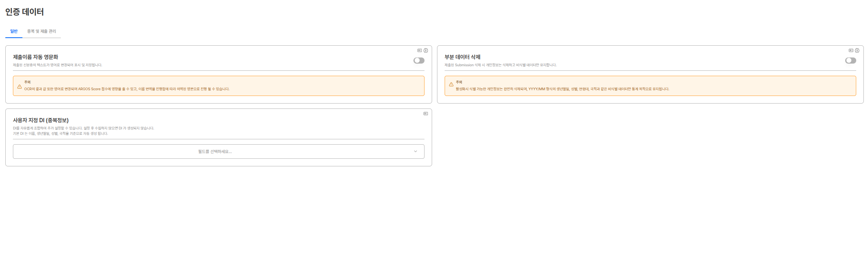Click 주의 label in the OCR caution box
868x260 pixels.
tap(27, 82)
